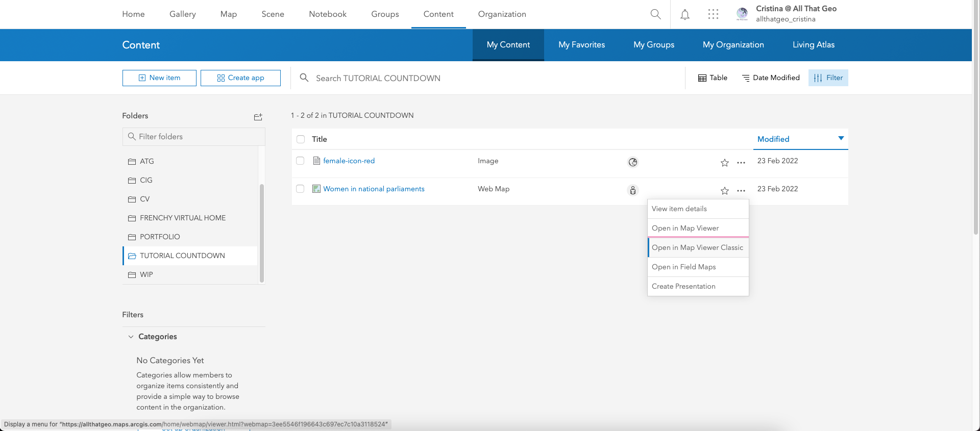Click the sharing status icon for female-icon-red

632,162
